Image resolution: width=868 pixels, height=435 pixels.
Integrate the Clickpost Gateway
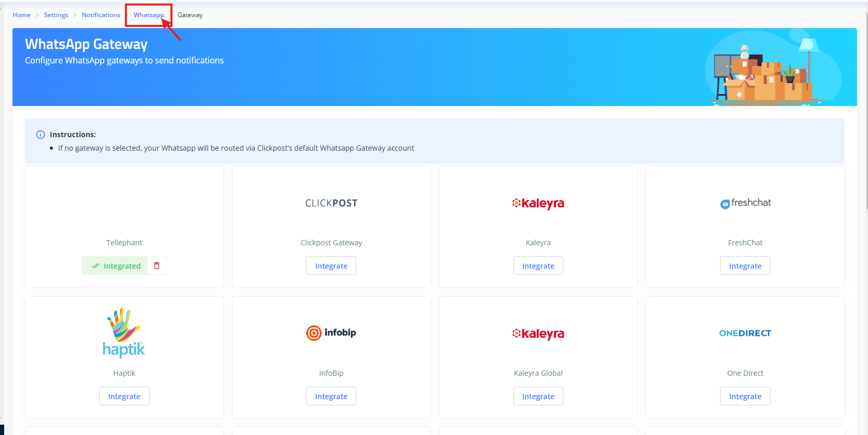click(331, 266)
